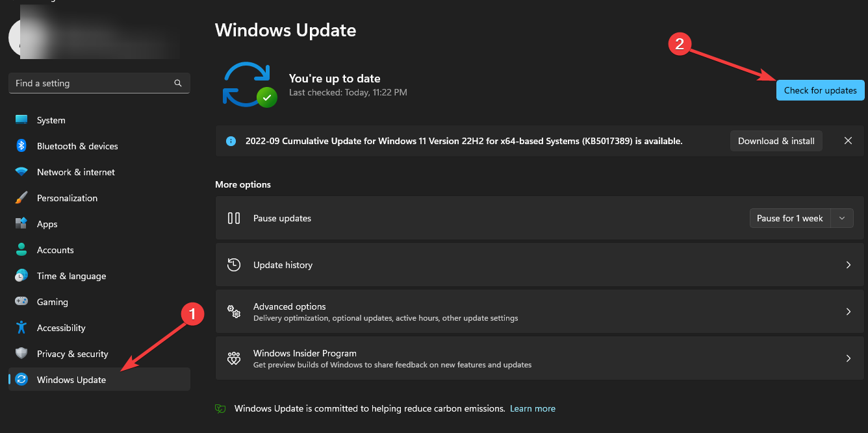
Task: Click the "Last checked: Today, 11:22 PM" text
Action: [x=348, y=93]
